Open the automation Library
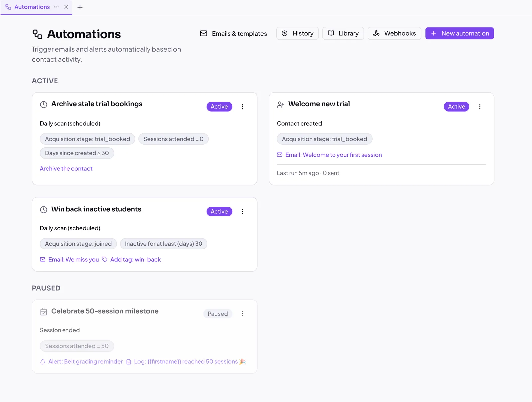This screenshot has width=532, height=402. [343, 33]
